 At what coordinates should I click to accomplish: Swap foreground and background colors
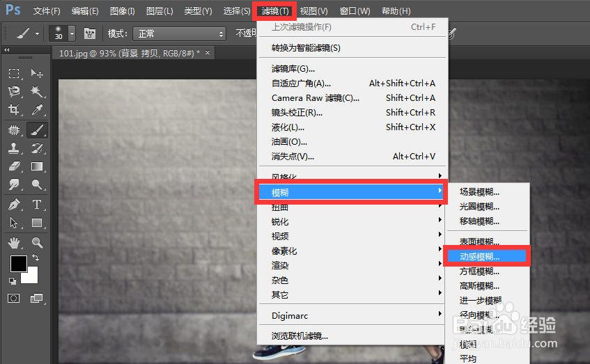point(36,258)
